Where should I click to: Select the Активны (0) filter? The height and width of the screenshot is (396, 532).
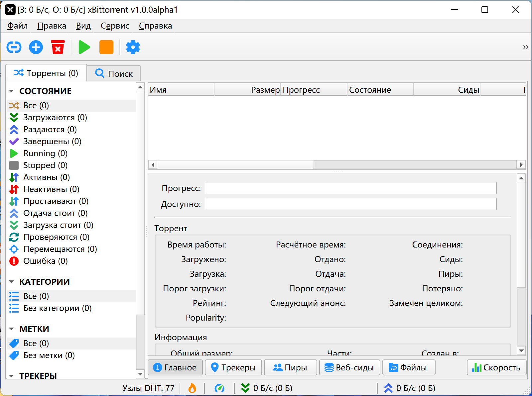(71, 177)
